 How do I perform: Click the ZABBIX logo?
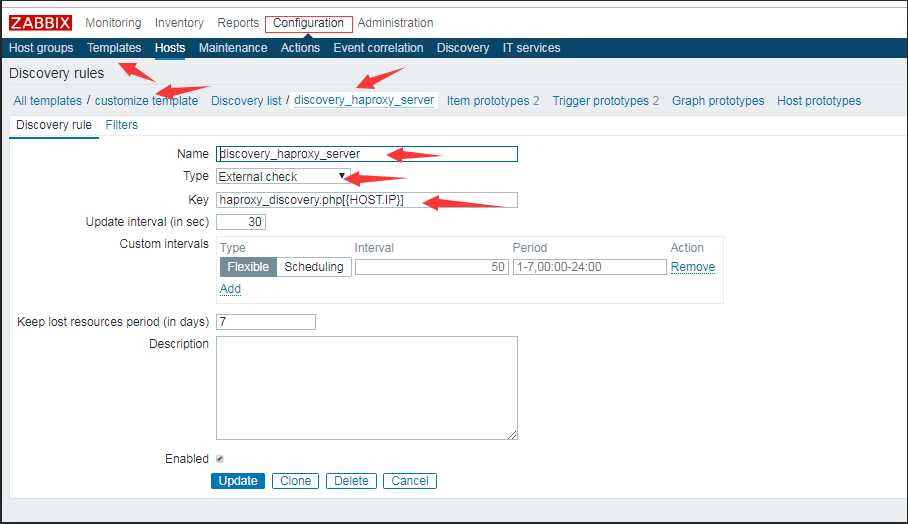point(40,23)
